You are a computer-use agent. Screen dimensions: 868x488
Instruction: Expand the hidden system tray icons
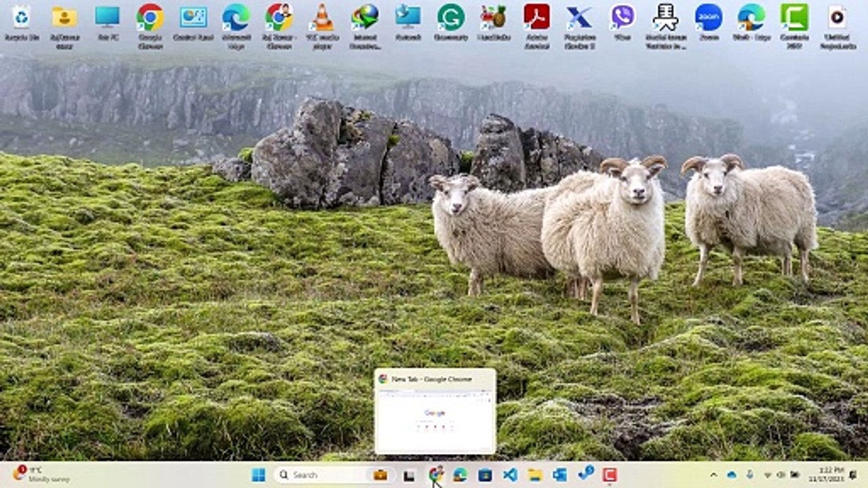pos(713,475)
